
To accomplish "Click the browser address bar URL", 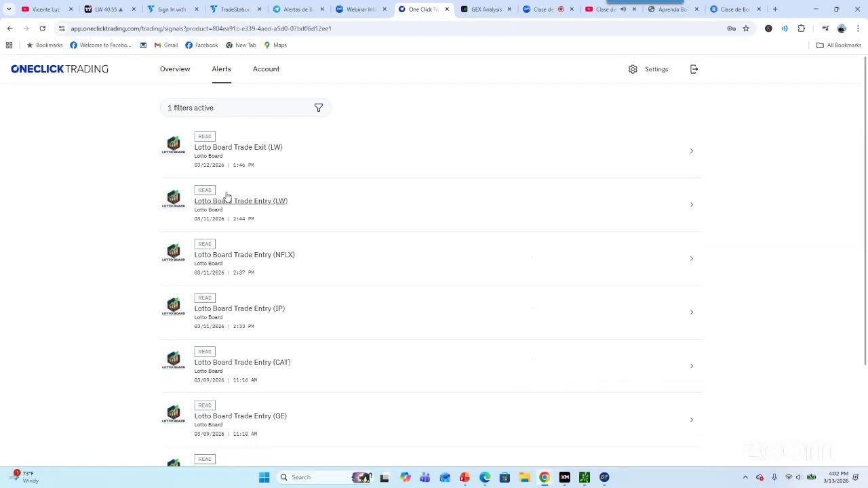I will click(201, 28).
